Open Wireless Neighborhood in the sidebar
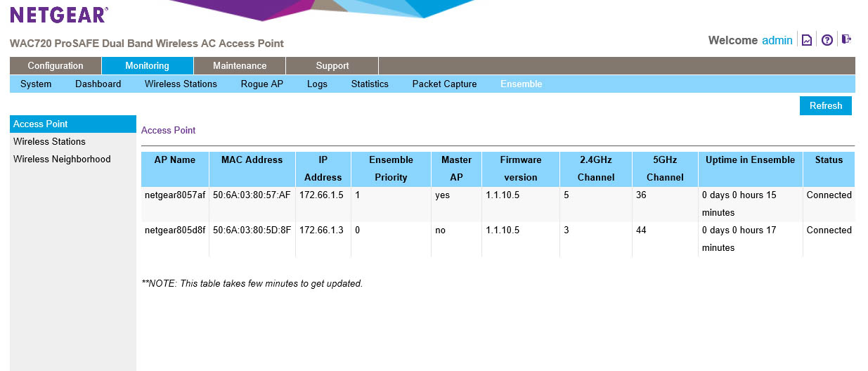The height and width of the screenshot is (371, 868). [73, 159]
